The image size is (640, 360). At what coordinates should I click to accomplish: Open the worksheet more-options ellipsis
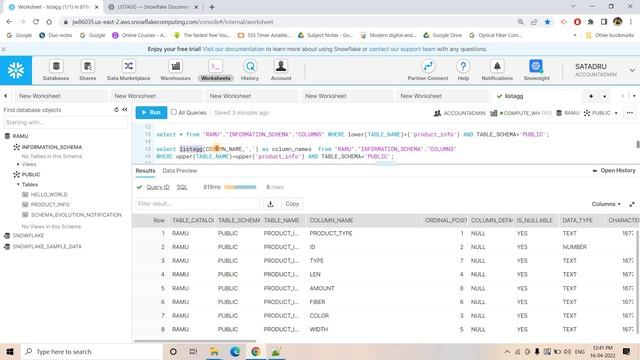pos(630,113)
